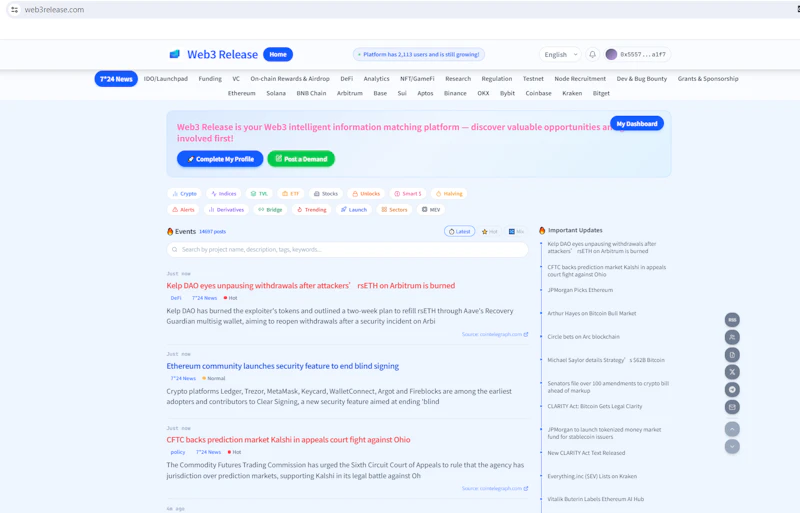Open the Funding category
The width and height of the screenshot is (800, 513).
(x=210, y=79)
